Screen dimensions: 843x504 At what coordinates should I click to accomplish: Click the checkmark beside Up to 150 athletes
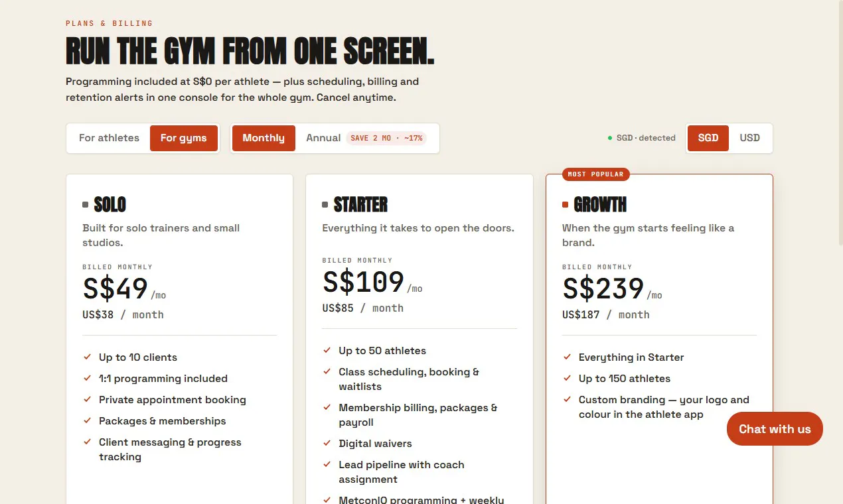[x=567, y=378]
